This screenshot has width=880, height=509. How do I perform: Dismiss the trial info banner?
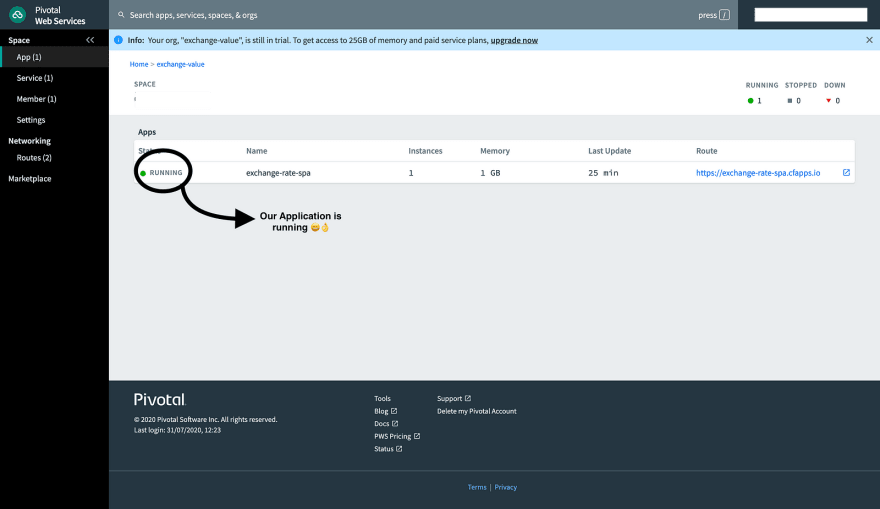pyautogui.click(x=869, y=40)
